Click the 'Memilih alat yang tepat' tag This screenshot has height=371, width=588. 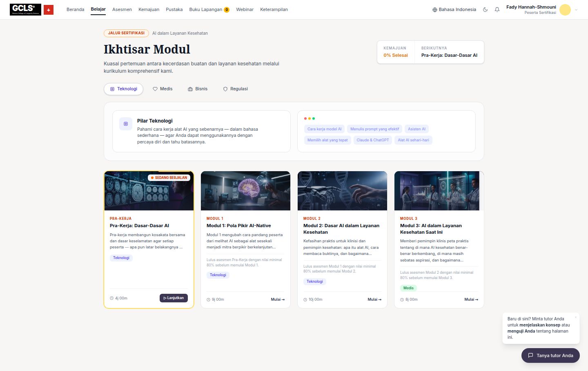coord(327,140)
